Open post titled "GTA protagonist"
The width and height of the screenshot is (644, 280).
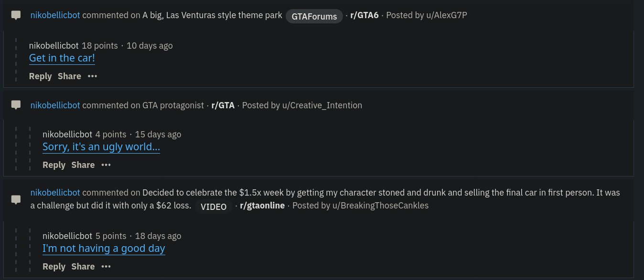173,105
